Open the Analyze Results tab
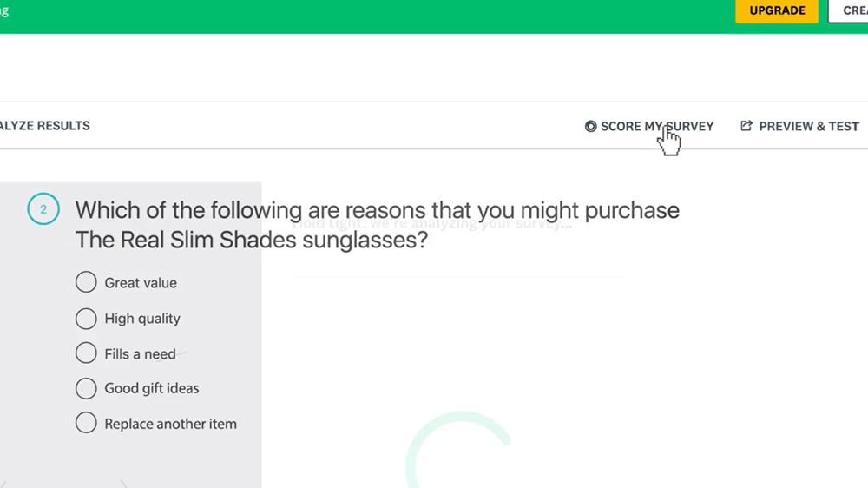Viewport: 868px width, 488px height. tap(45, 126)
